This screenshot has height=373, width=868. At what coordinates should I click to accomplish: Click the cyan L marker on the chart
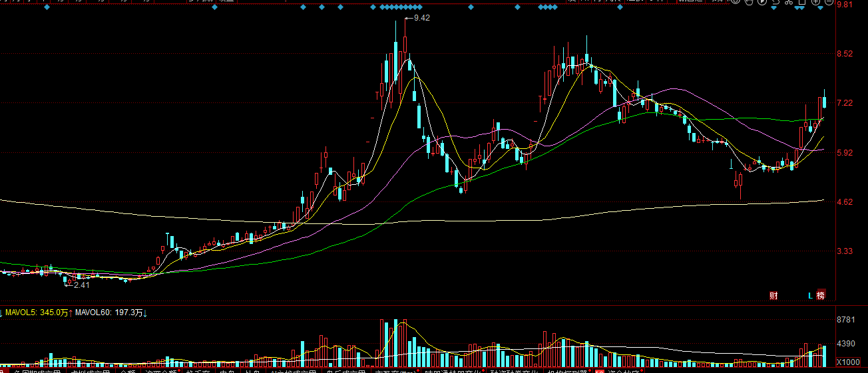810,295
